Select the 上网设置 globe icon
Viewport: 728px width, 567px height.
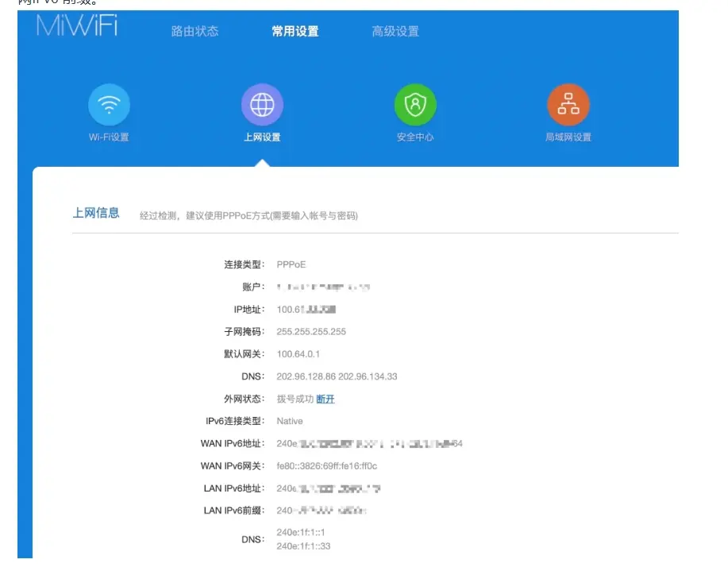(262, 105)
